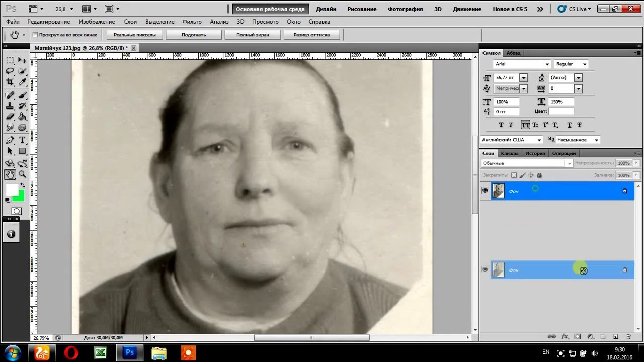
Task: Select the Hand tool in toolbox
Action: [x=10, y=174]
